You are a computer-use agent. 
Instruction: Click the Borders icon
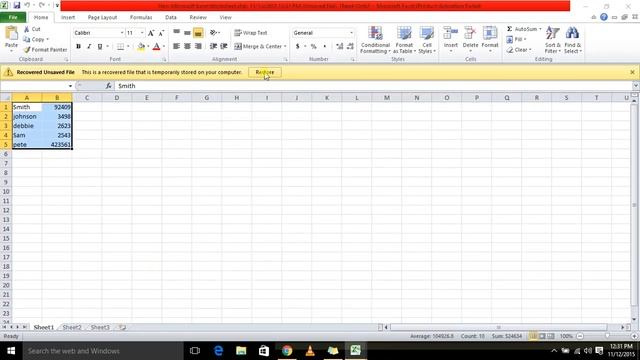(x=120, y=47)
